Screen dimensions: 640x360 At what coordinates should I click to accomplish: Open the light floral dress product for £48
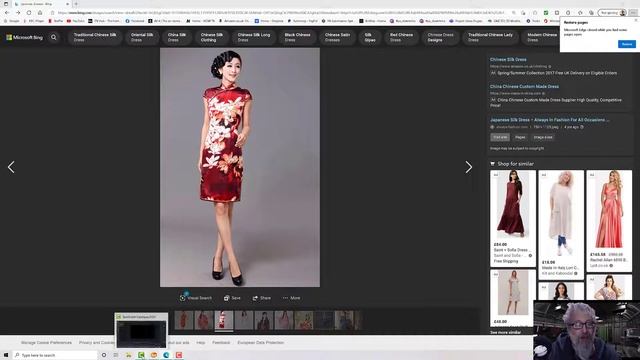coord(513,298)
